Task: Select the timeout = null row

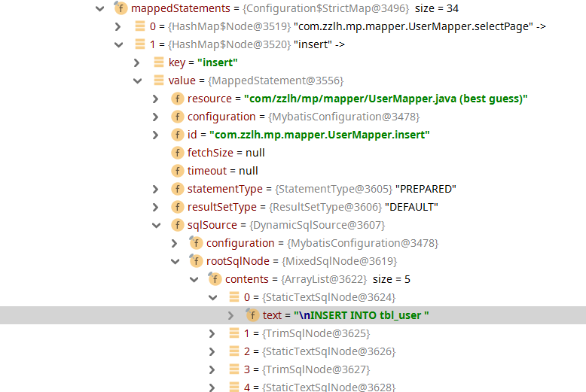Action: click(293, 171)
